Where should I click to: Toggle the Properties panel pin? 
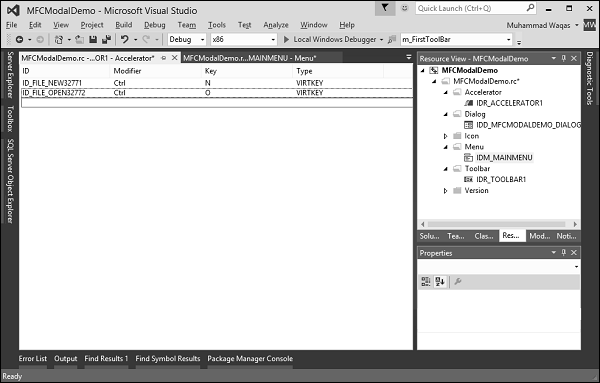click(564, 253)
